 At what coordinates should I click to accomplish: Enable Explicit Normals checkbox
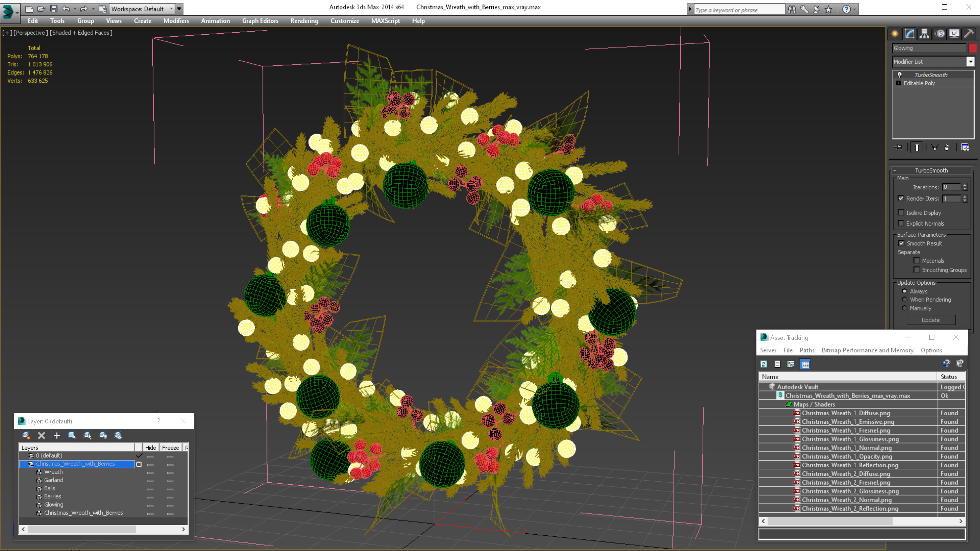[x=901, y=223]
